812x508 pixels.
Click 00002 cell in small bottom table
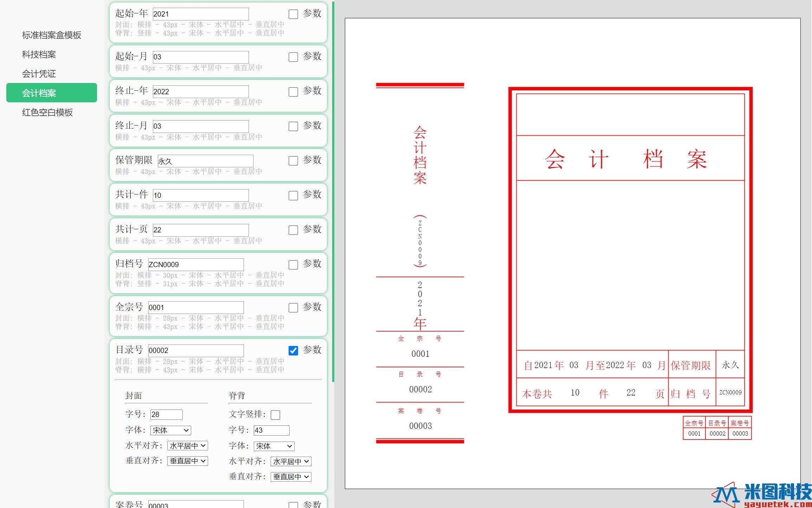click(717, 433)
